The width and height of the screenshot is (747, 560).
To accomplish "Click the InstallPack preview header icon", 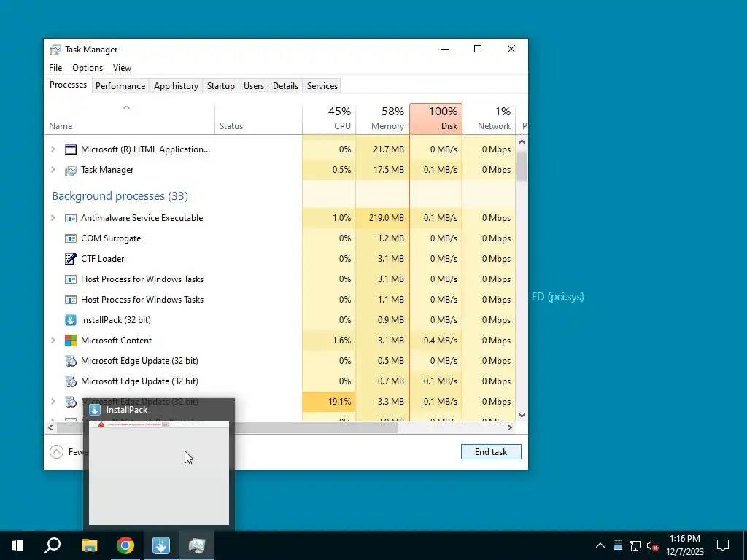I will point(95,410).
